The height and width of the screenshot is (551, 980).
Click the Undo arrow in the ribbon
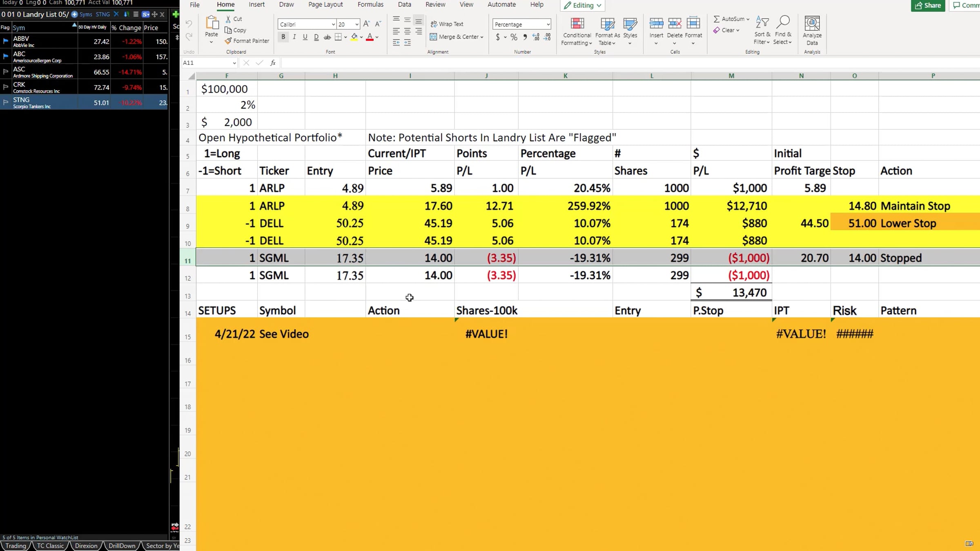[x=189, y=24]
